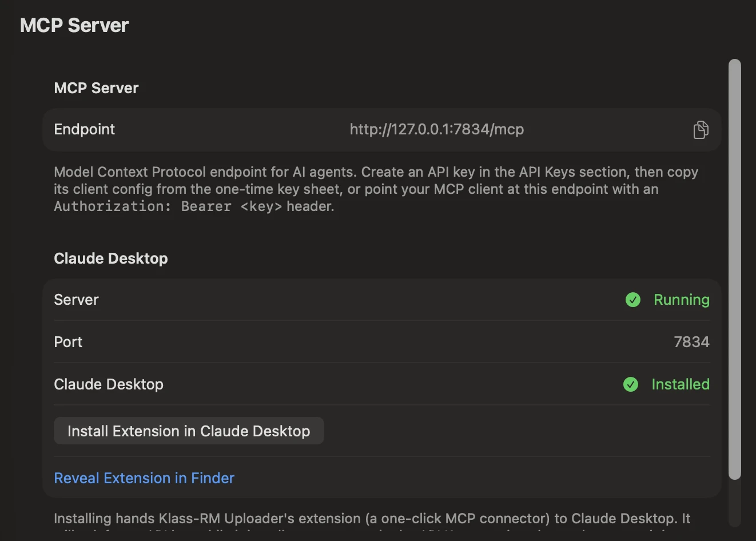Click the MCP Server section heading
Screen dimensions: 756x541
pos(96,88)
